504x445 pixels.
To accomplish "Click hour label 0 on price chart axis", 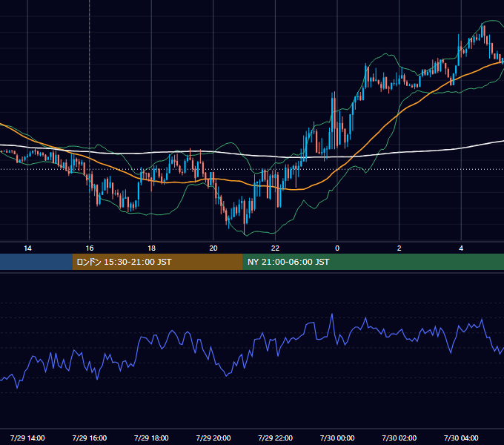I will (x=337, y=248).
